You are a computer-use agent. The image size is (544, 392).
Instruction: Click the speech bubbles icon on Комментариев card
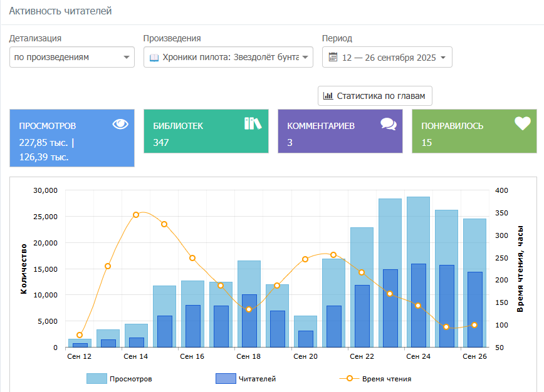[388, 124]
